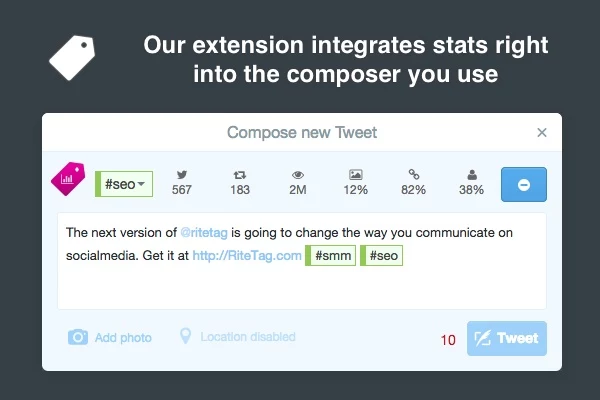600x400 pixels.
Task: Click the link percentage stat icon
Action: click(x=413, y=174)
